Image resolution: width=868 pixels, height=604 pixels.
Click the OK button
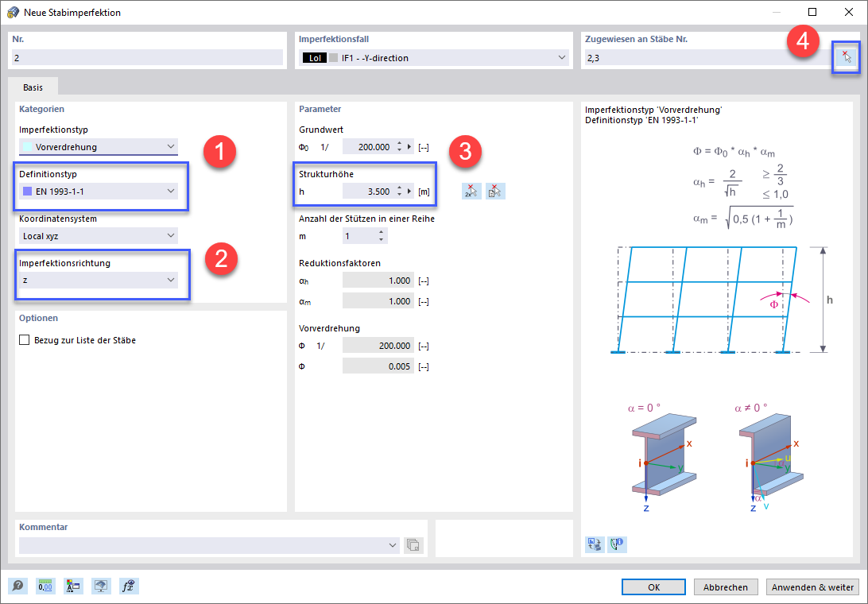[653, 587]
